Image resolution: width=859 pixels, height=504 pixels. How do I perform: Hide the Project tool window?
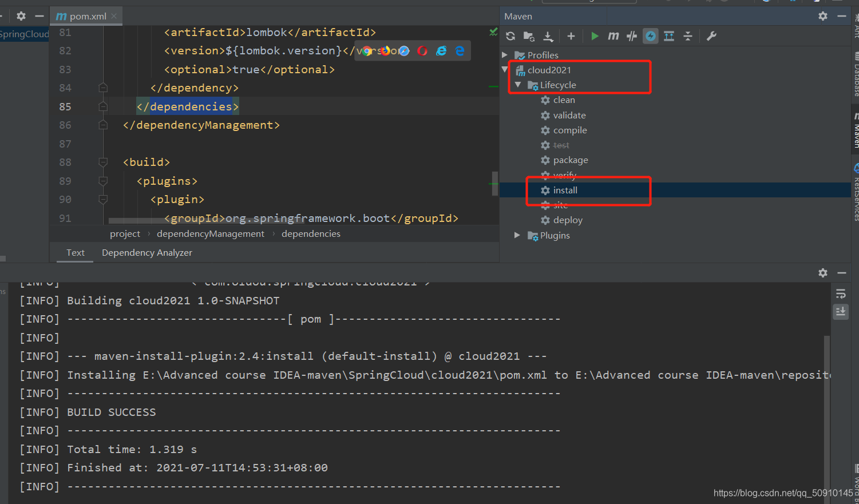[39, 16]
